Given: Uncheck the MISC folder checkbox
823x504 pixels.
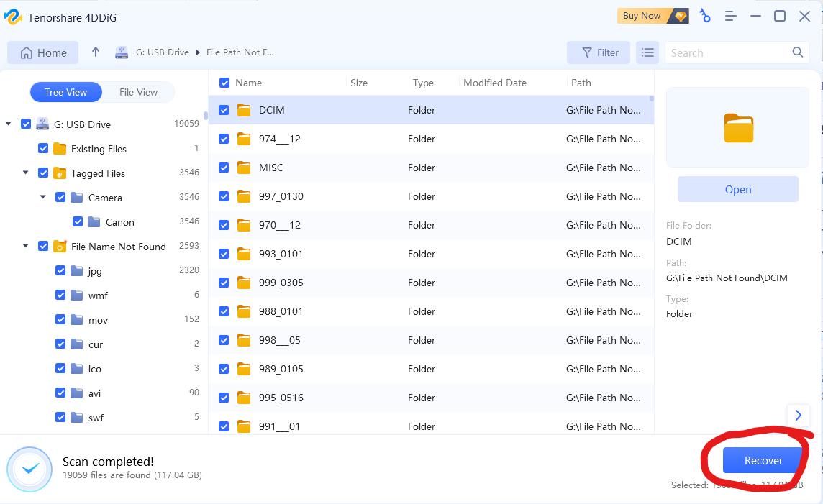Looking at the screenshot, I should (x=224, y=168).
